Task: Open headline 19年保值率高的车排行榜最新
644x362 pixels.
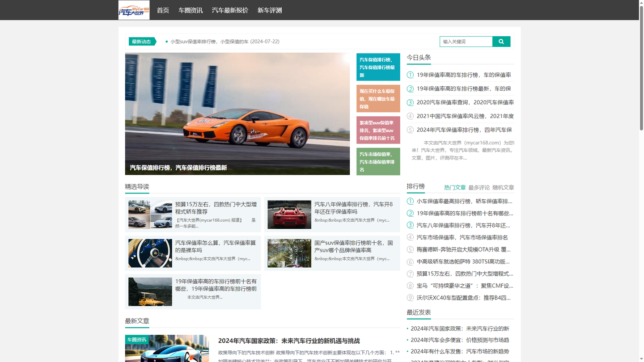Action: [464, 88]
